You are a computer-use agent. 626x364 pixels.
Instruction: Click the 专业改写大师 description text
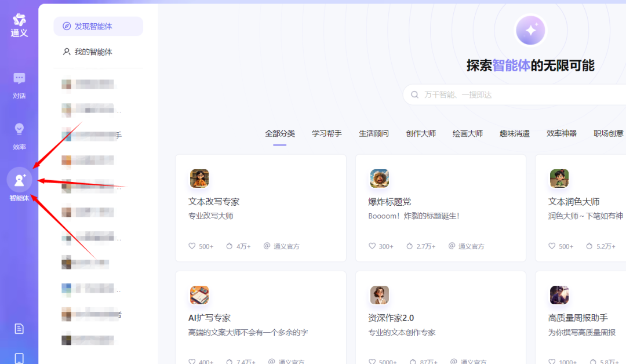coord(211,216)
